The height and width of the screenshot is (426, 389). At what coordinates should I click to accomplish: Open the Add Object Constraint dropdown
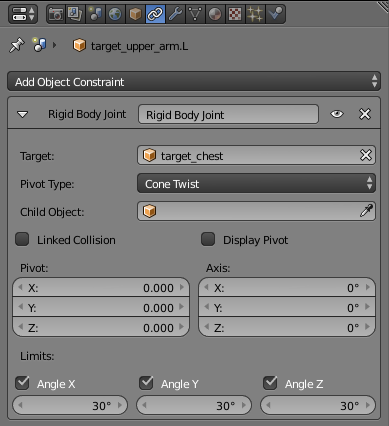(x=194, y=81)
